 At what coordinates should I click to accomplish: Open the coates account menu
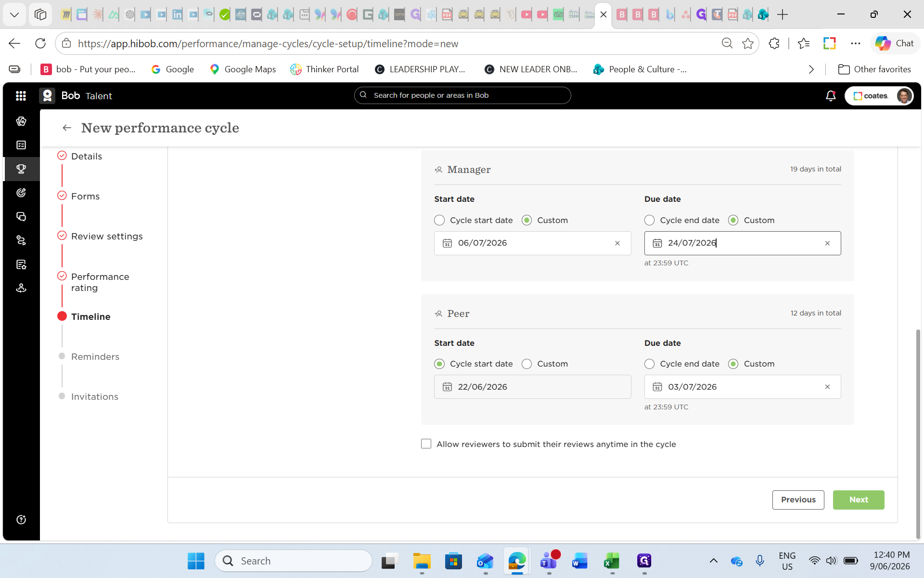point(879,96)
